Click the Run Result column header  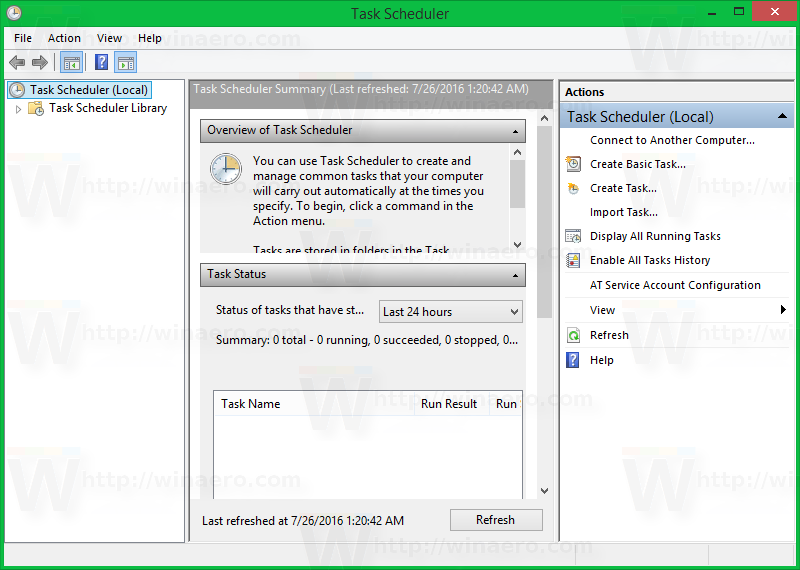[x=452, y=404]
